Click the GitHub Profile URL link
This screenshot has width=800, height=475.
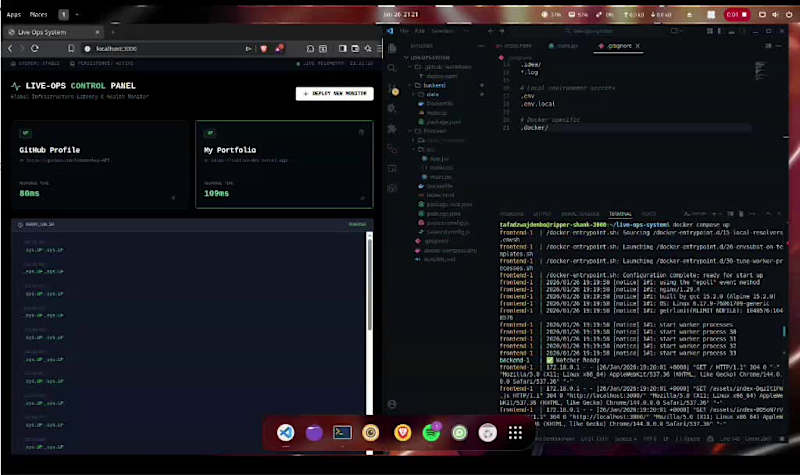click(x=64, y=160)
